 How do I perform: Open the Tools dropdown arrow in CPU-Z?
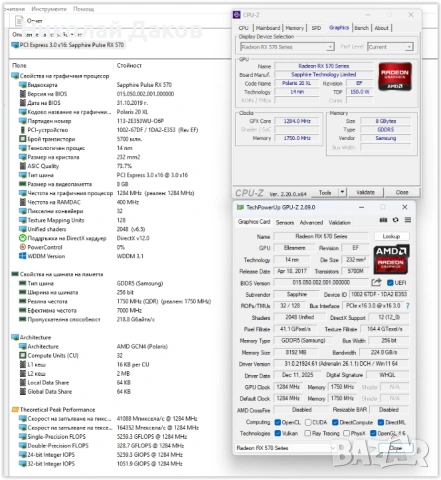pos(342,192)
